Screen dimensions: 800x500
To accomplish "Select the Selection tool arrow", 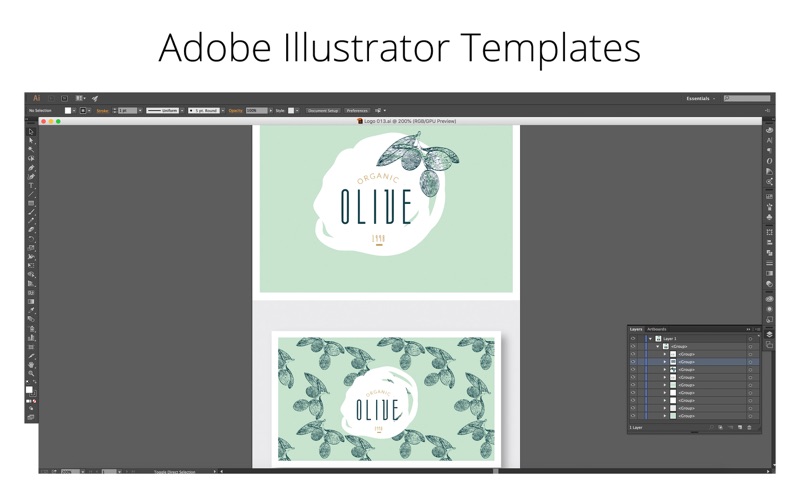I will tap(31, 132).
